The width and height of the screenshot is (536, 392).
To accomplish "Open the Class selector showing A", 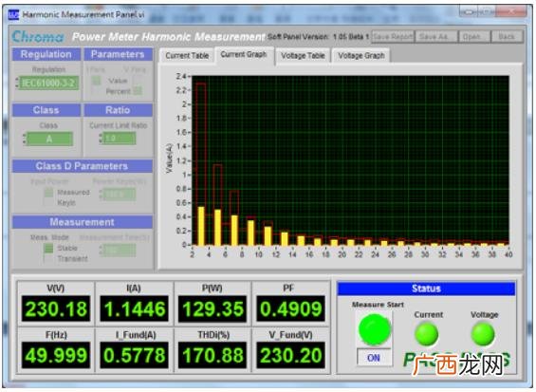I will 48,139.
